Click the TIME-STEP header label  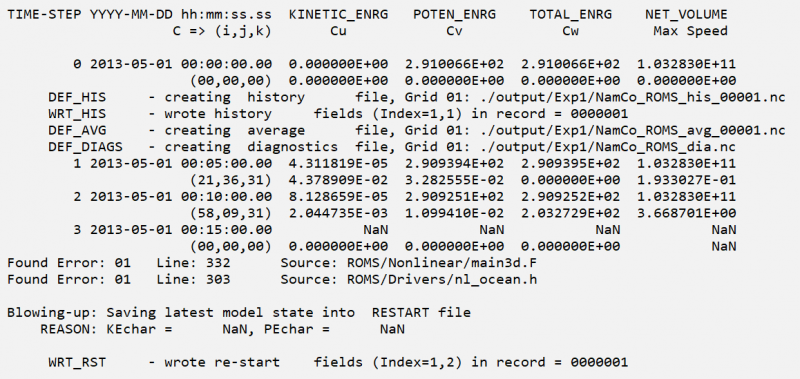click(44, 15)
